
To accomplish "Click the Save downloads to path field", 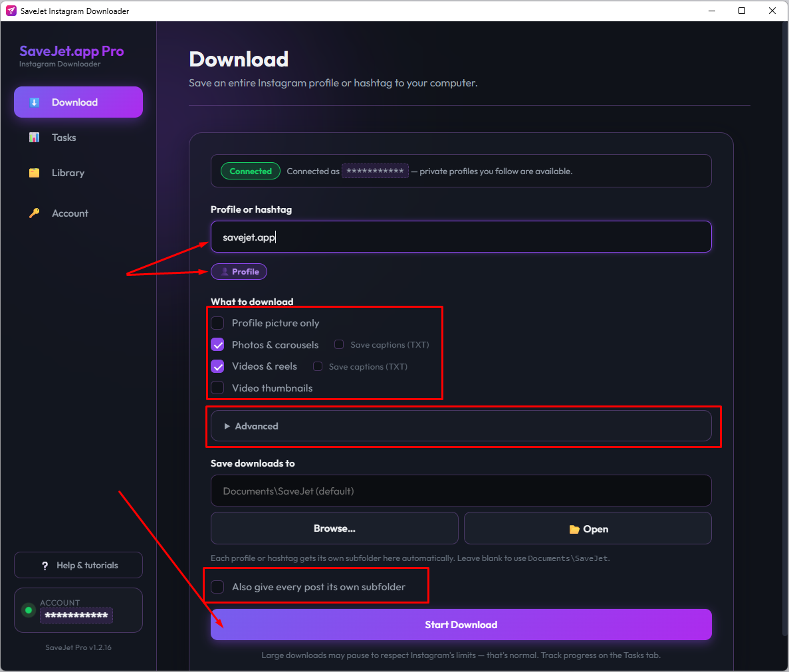I will (x=461, y=491).
